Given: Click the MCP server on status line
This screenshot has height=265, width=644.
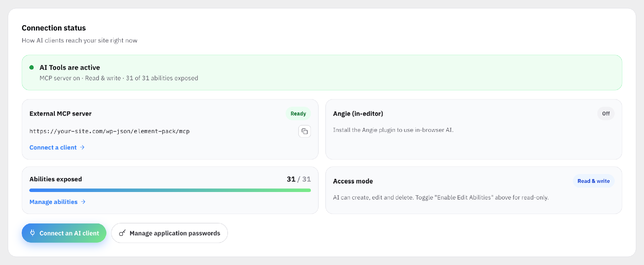Looking at the screenshot, I should point(119,78).
